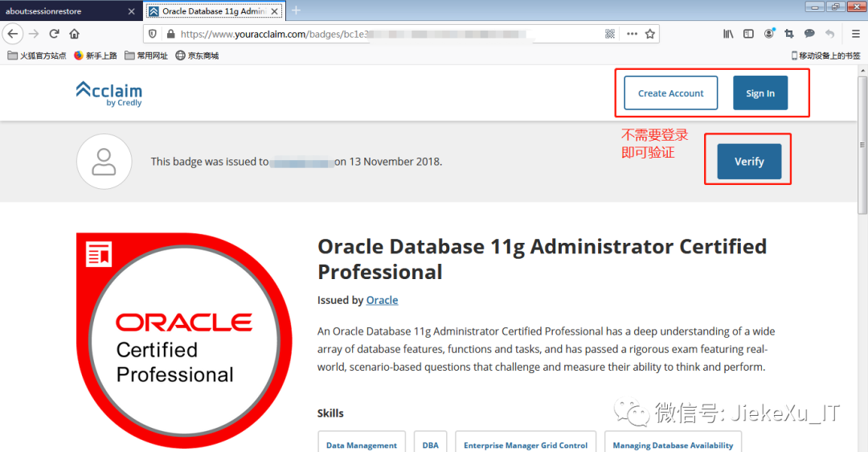Open the hamburger application menu
The image size is (868, 452).
coord(855,34)
